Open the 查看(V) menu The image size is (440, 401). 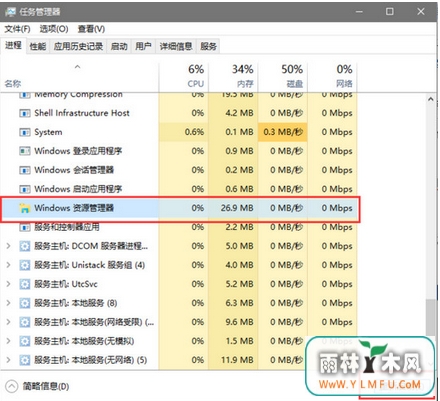point(91,29)
